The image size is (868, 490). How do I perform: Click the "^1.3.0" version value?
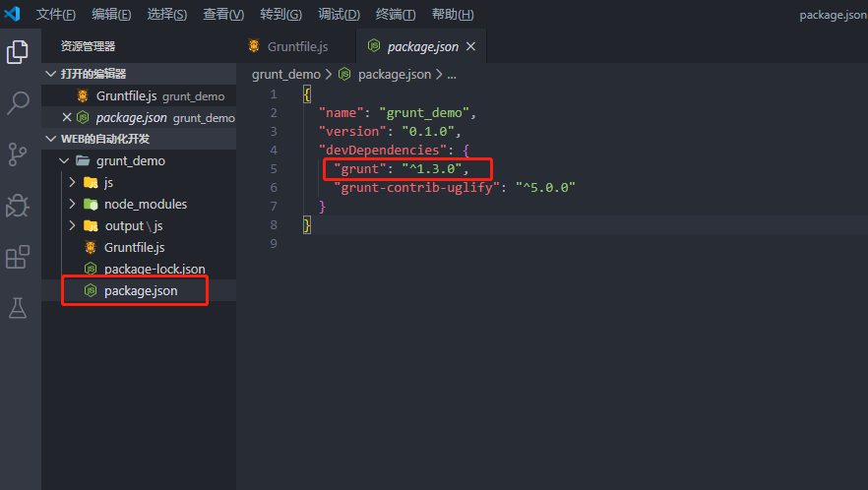pos(432,168)
